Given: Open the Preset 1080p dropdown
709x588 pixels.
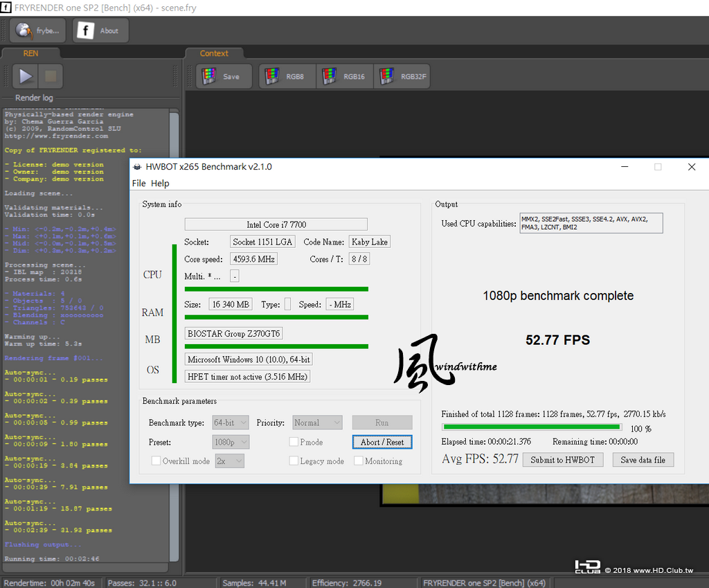Looking at the screenshot, I should click(231, 442).
